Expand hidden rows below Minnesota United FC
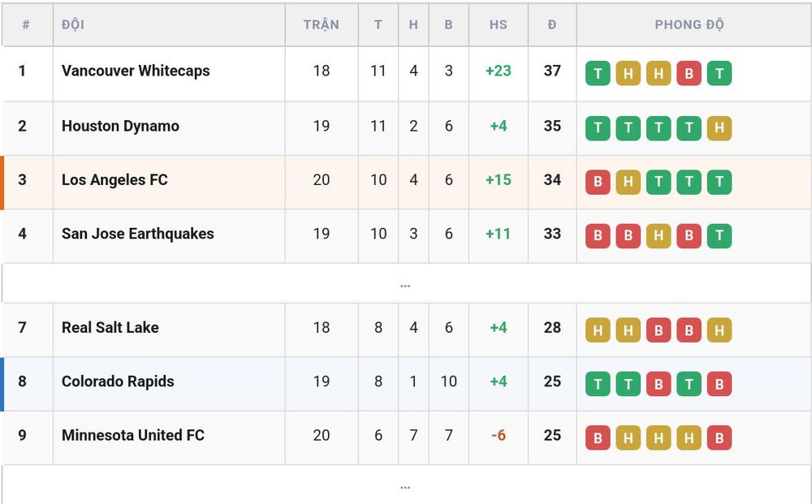The image size is (812, 504). tap(405, 485)
